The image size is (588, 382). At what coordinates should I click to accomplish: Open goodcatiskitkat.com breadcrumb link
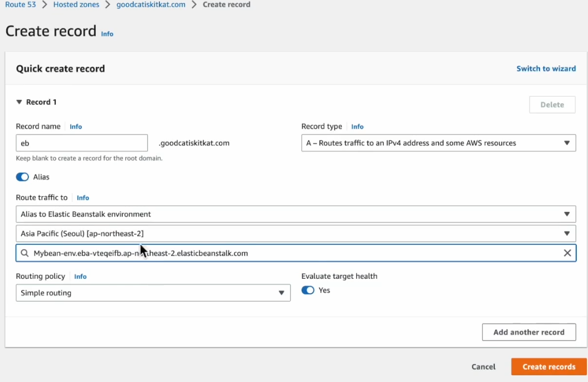[150, 4]
